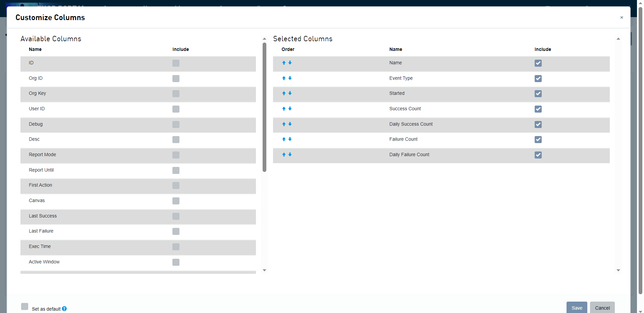Move Daily Failure Count column down
Viewport: 644px width, 313px height.
click(290, 154)
